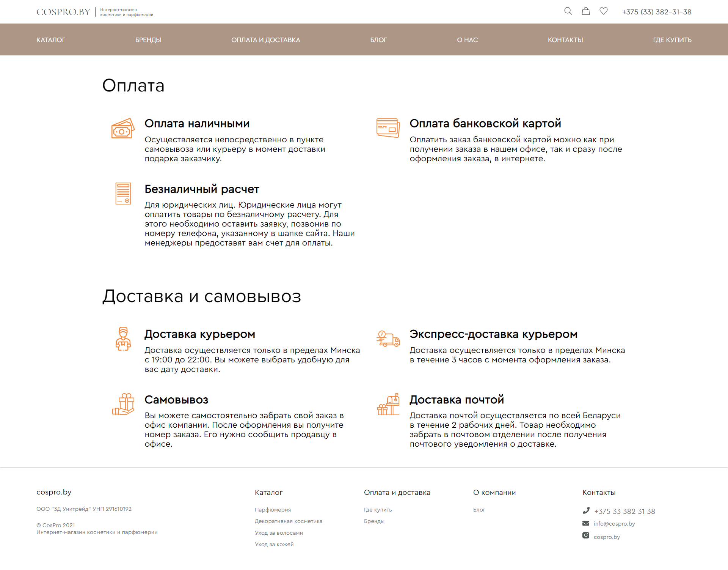Open Уход за волосами footer link
This screenshot has height=570, width=728.
279,533
